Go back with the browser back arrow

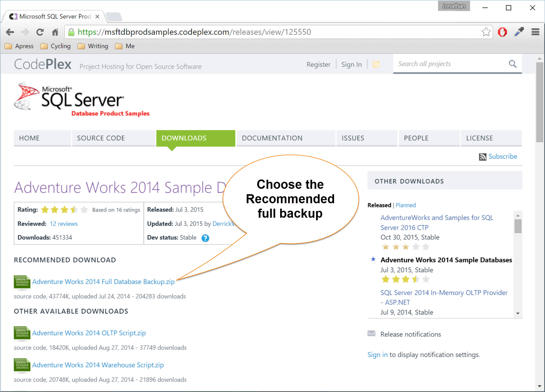click(x=10, y=32)
